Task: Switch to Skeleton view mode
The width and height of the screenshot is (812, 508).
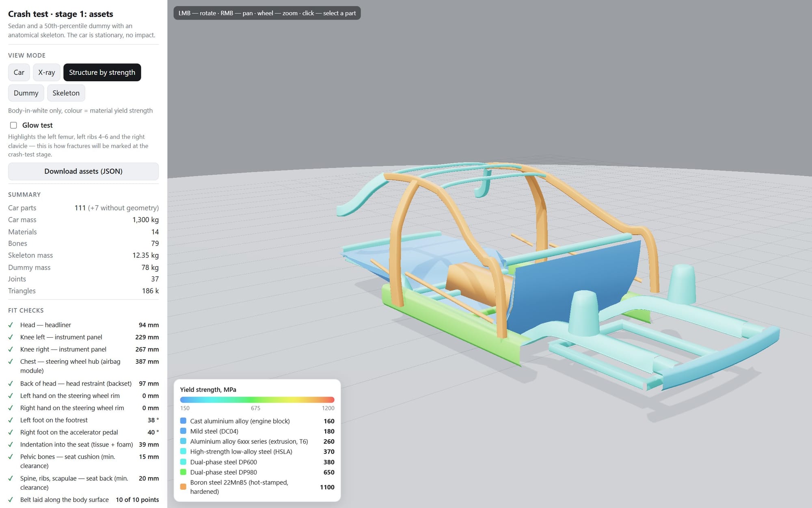Action: tap(66, 93)
